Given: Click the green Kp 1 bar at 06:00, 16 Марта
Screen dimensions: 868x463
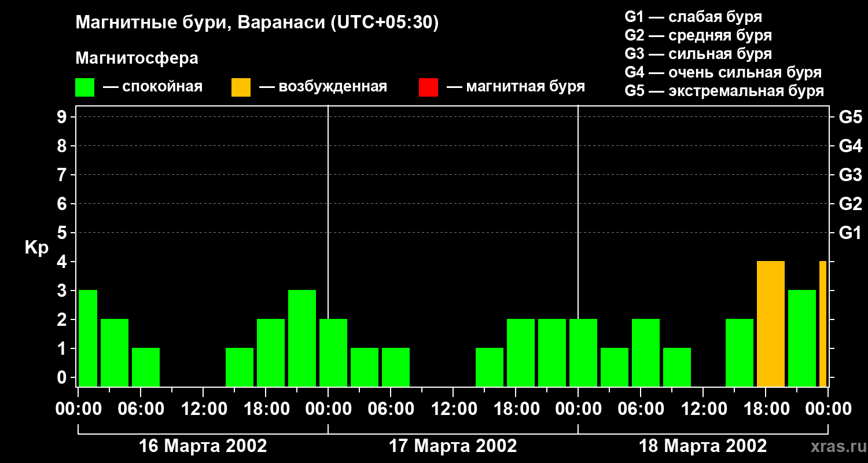Looking at the screenshot, I should (x=146, y=367).
